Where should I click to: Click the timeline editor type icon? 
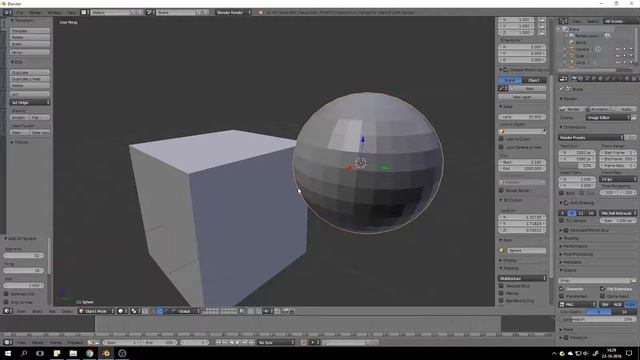[x=8, y=342]
